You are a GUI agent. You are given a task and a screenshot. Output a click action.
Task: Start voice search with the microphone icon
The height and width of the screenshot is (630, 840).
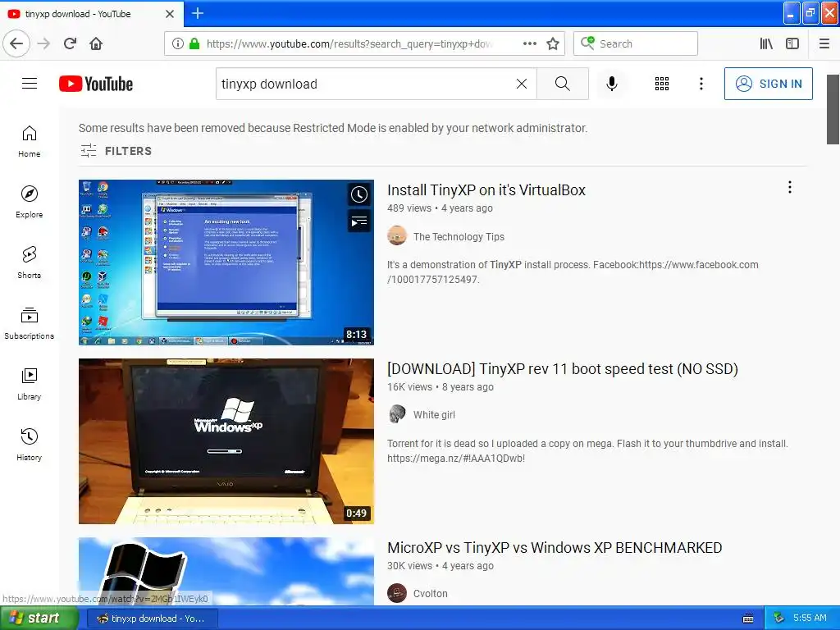(x=612, y=84)
